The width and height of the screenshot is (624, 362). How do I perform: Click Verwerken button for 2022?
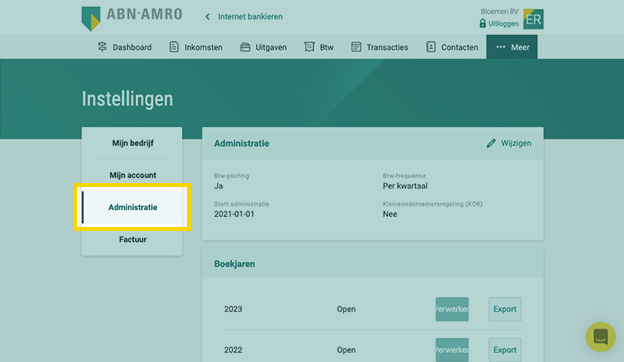coord(452,350)
